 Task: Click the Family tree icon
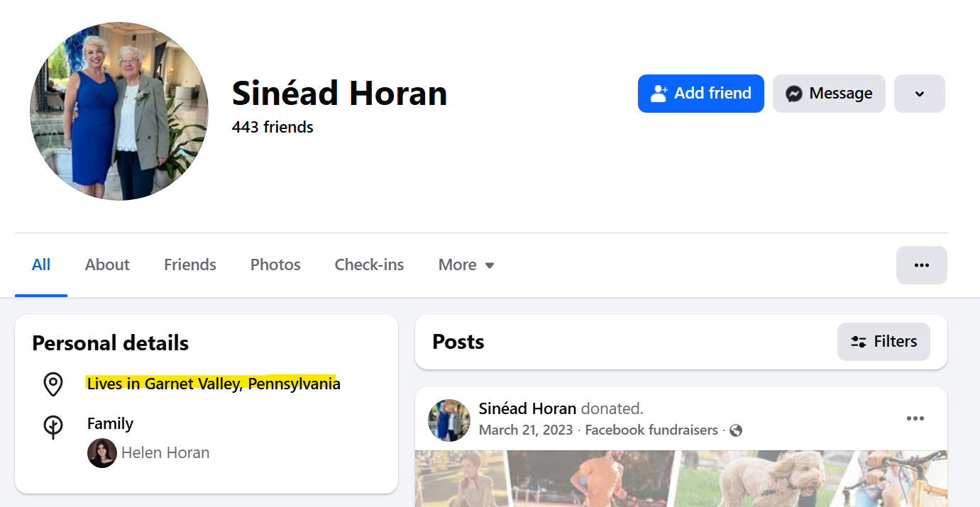pos(53,427)
